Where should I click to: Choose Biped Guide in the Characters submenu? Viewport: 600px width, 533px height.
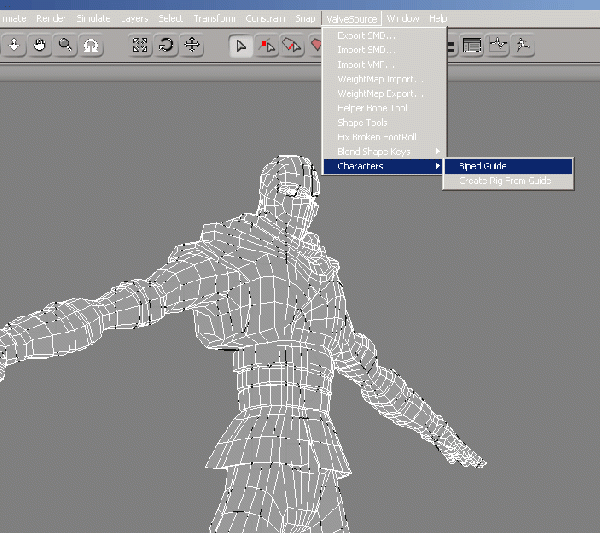pos(508,166)
